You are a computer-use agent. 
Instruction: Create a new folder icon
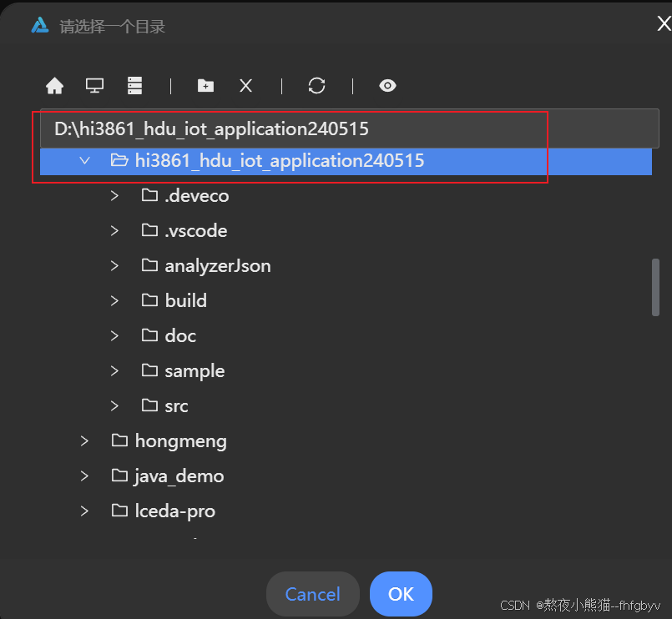(x=205, y=86)
